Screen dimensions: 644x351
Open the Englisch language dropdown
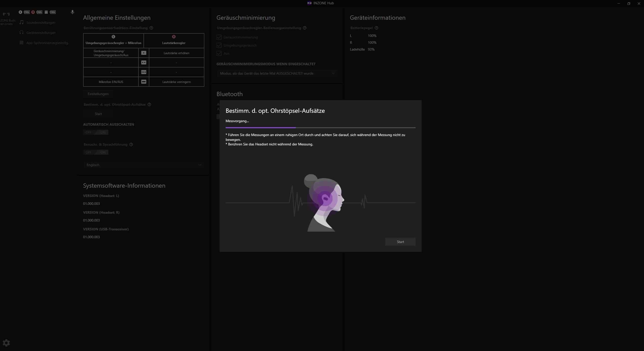[144, 165]
